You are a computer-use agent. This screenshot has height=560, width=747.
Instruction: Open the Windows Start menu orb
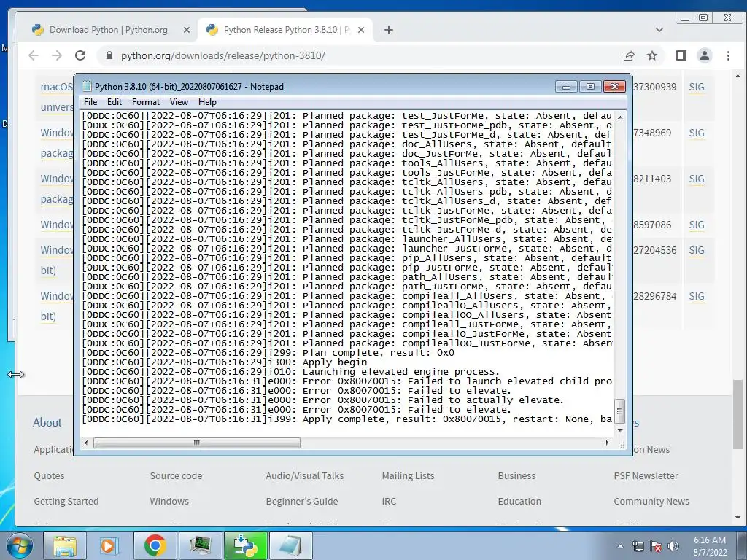coord(19,545)
